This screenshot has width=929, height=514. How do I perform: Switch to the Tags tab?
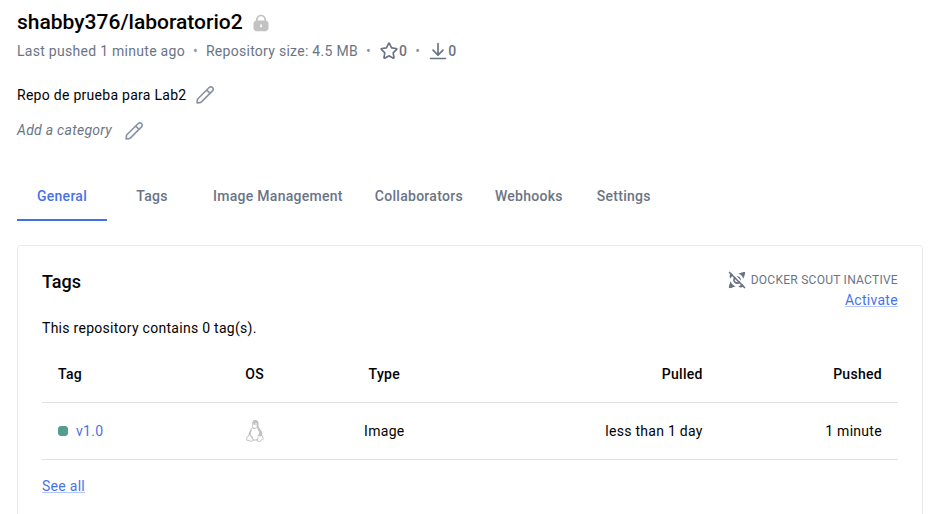[152, 196]
